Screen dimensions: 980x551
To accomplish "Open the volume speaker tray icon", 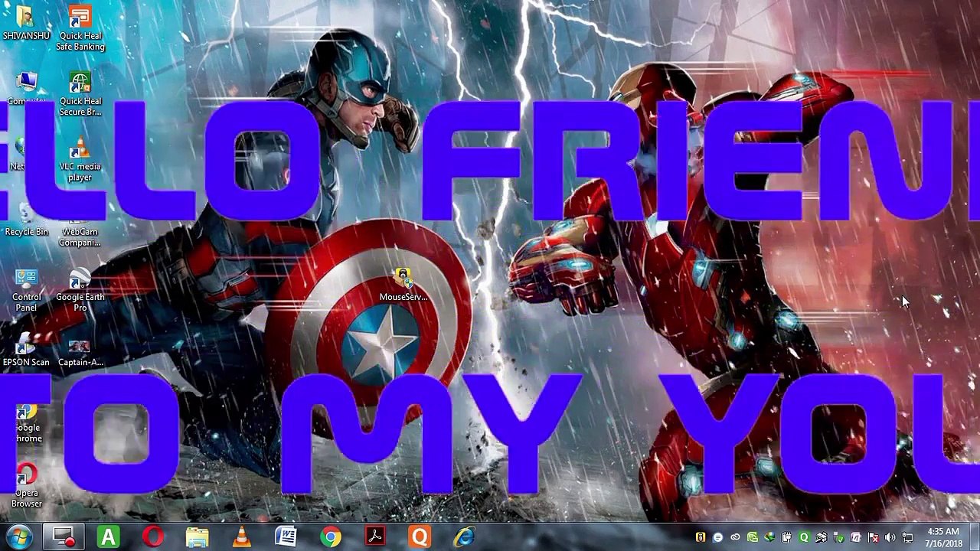I will coord(890,538).
